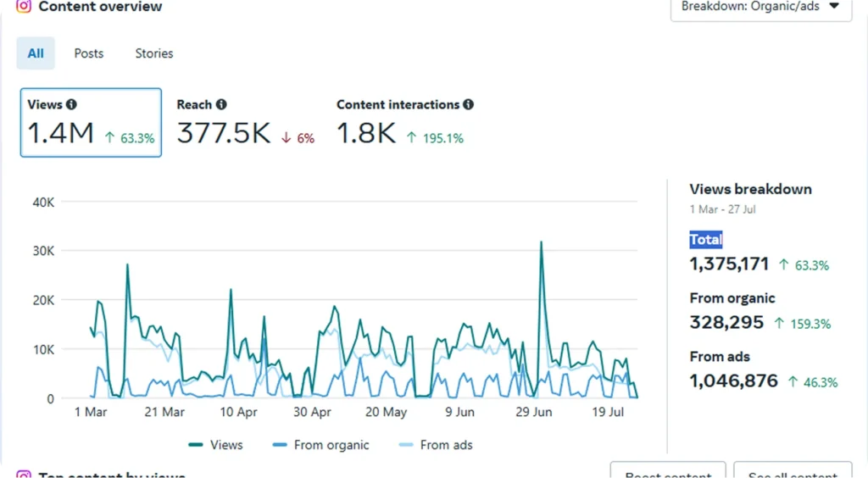Click the Instagram icon beside Content overview
Viewport: 868px width, 478px height.
(x=24, y=7)
